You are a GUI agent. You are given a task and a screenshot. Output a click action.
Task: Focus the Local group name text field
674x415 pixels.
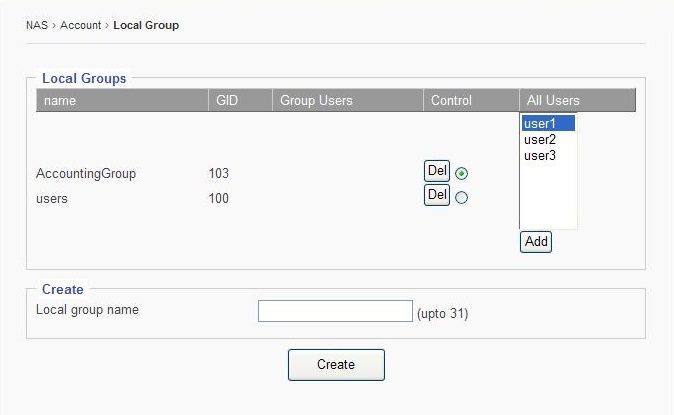coord(335,311)
